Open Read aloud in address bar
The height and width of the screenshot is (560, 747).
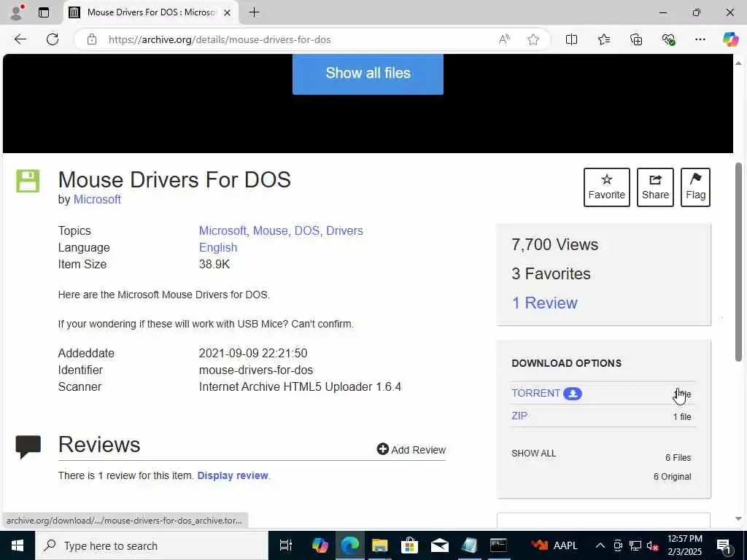(504, 39)
